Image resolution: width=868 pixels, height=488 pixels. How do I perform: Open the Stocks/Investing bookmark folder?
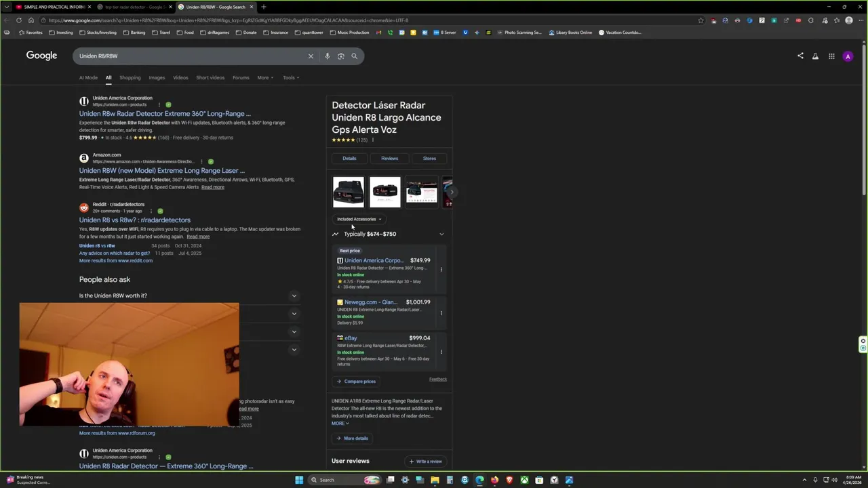98,33
